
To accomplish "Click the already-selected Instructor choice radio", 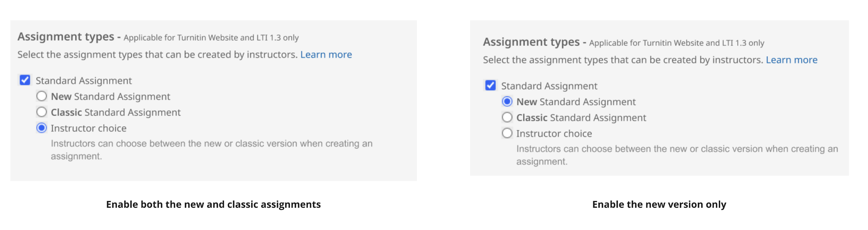I will (x=41, y=128).
